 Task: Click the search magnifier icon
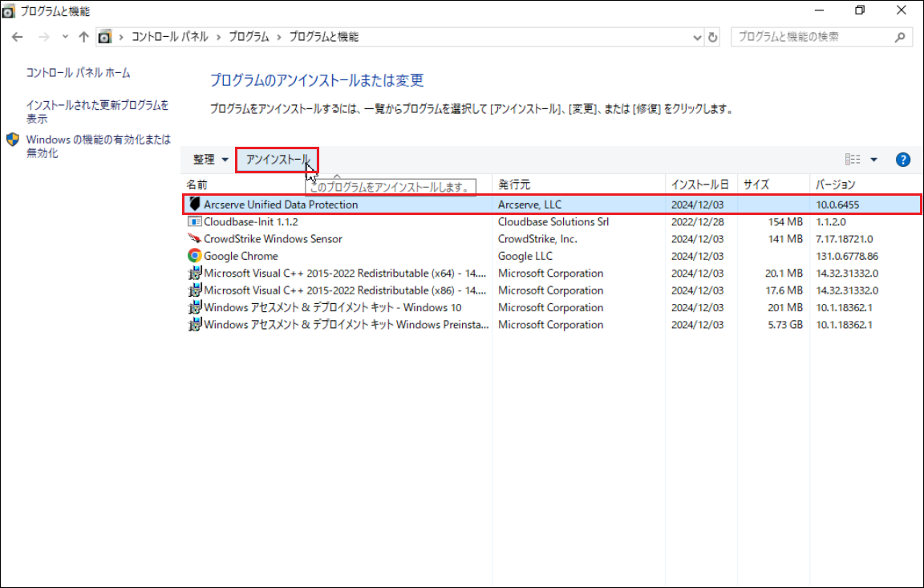900,37
